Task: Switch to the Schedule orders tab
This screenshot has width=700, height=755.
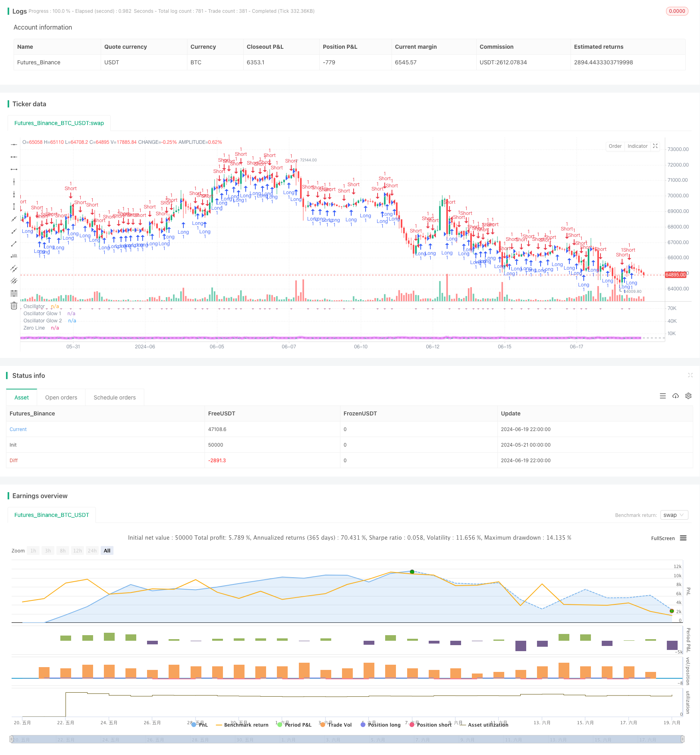Action: point(115,397)
